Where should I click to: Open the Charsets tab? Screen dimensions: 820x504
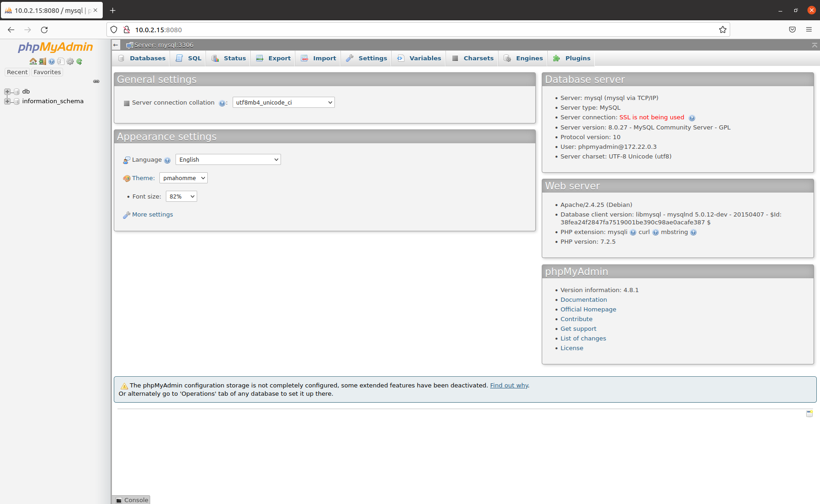coord(473,58)
